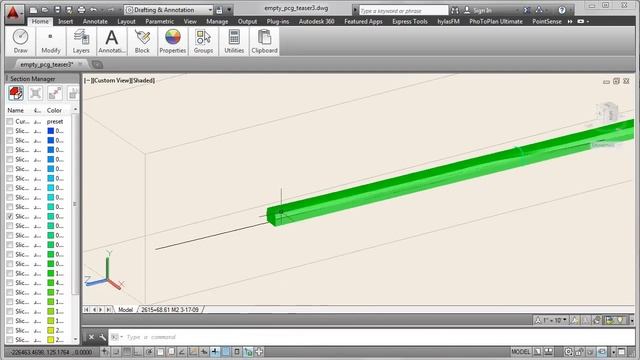The height and width of the screenshot is (360, 640).
Task: Check the first Slic... row checkbox
Action: click(10, 131)
